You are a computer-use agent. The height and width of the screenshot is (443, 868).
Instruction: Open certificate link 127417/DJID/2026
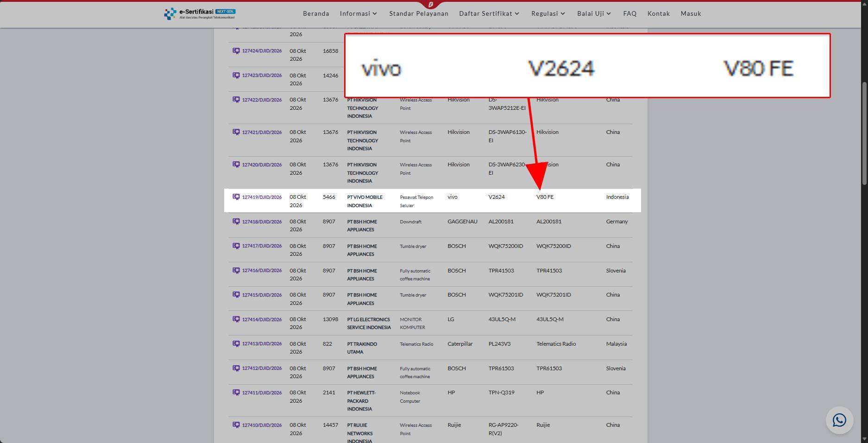[262, 246]
